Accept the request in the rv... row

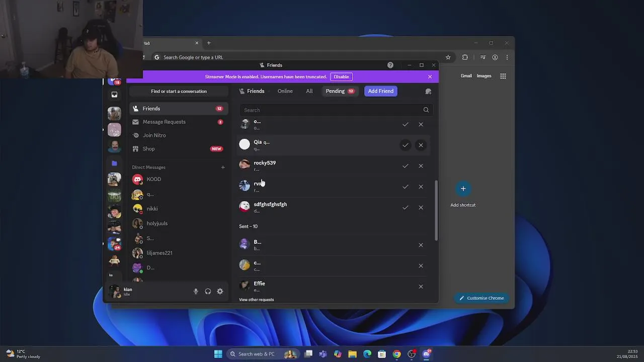405,187
